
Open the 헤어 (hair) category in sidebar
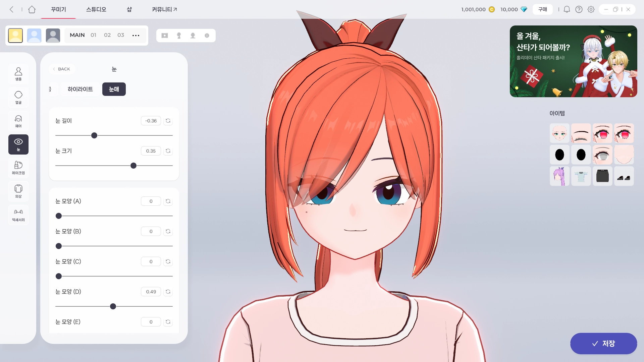(18, 121)
